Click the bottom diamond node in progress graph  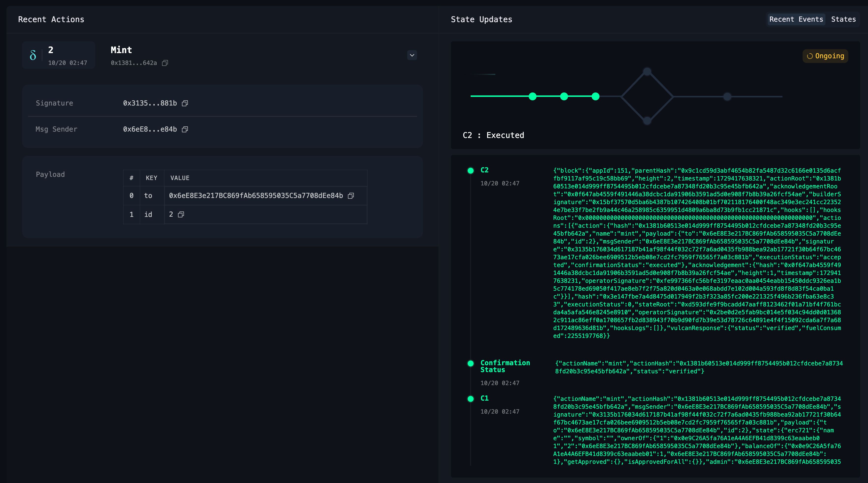pos(647,121)
